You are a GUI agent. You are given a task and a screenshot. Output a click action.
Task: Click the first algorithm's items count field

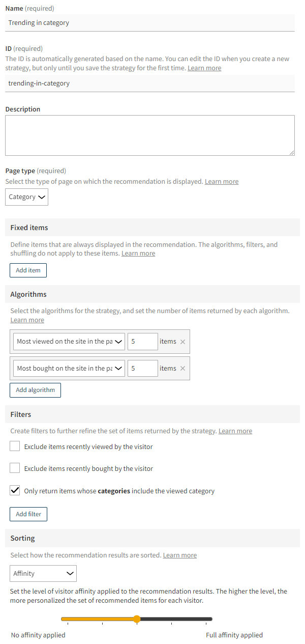(142, 341)
